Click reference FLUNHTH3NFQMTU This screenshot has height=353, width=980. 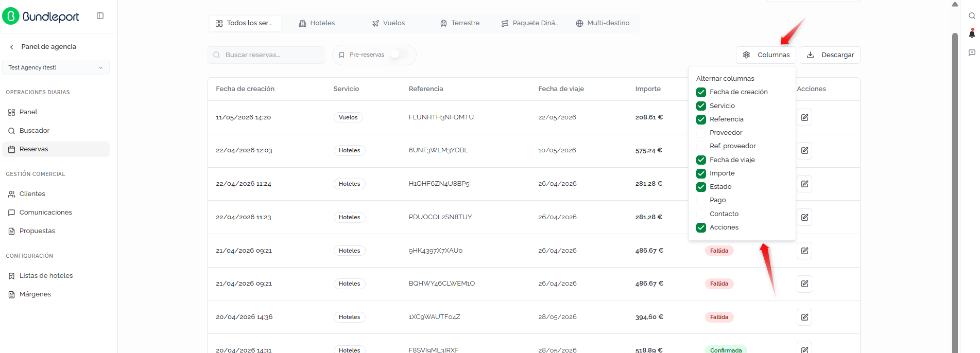441,117
